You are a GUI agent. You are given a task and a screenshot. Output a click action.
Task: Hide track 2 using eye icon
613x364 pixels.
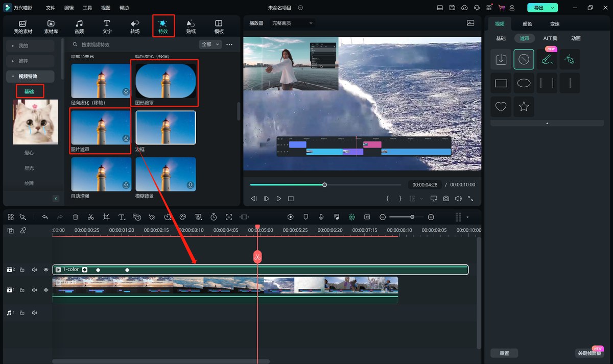pyautogui.click(x=46, y=270)
